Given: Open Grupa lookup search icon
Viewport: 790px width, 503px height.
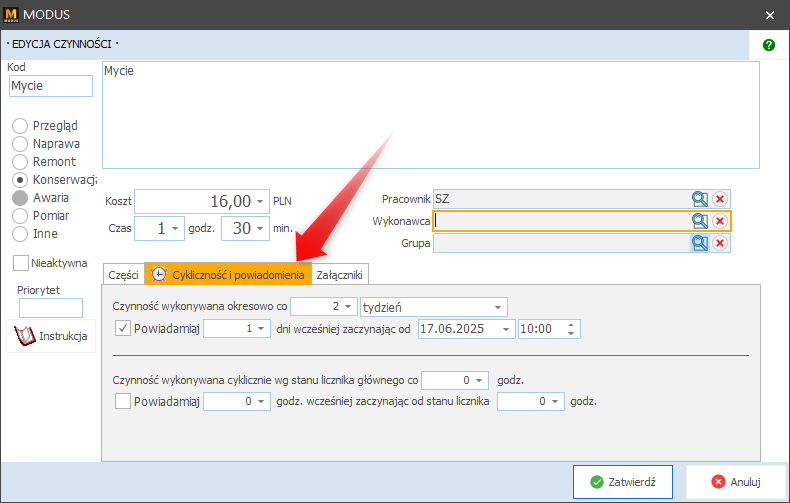Looking at the screenshot, I should [x=700, y=242].
